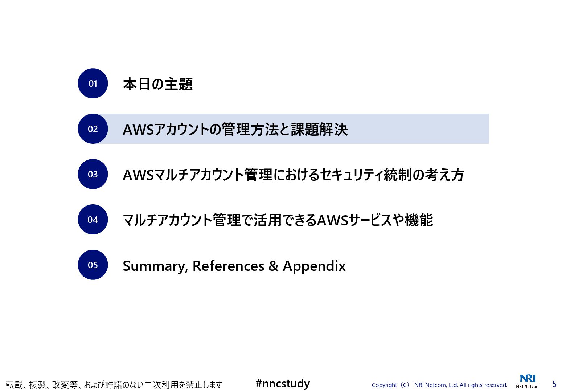Viewport: 566px width, 392px height.
Task: Click the 04 numbered circle
Action: coord(93,220)
